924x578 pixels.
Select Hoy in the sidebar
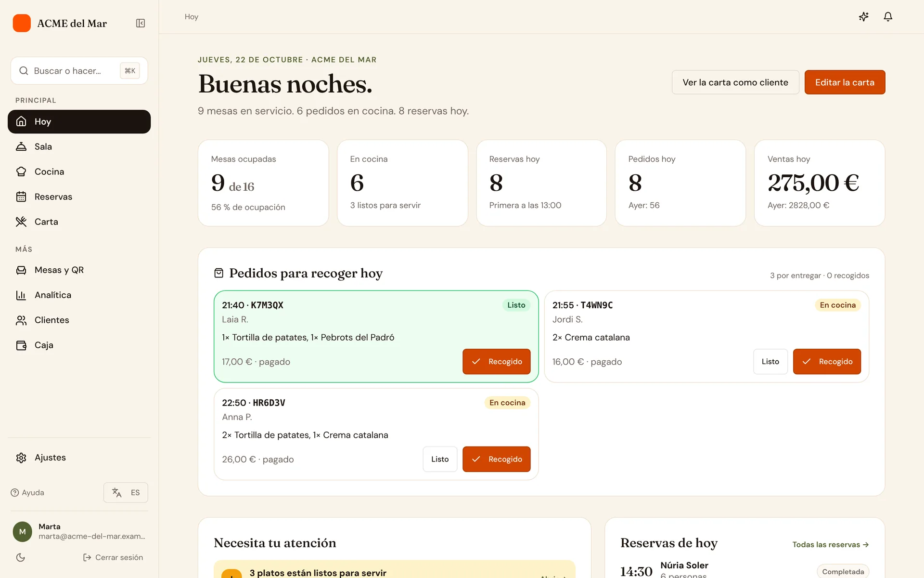pos(79,121)
